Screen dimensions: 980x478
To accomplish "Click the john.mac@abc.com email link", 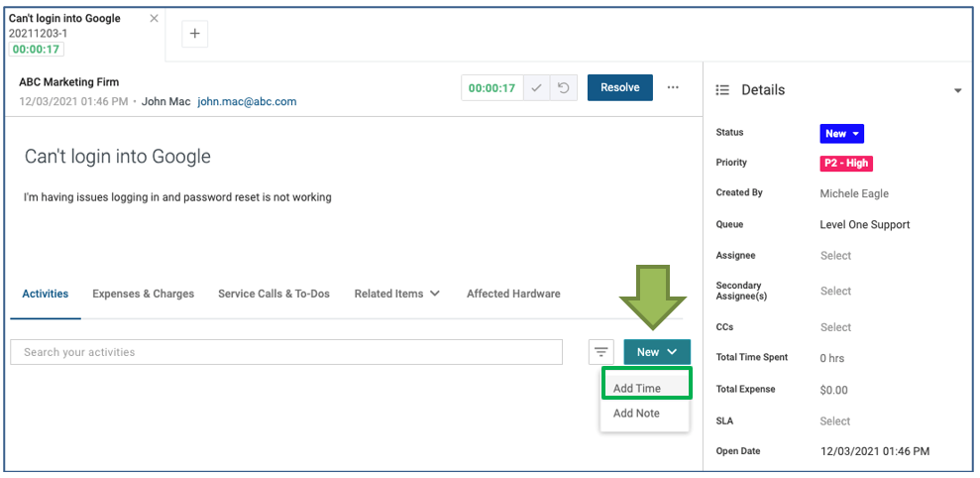I will point(247,101).
